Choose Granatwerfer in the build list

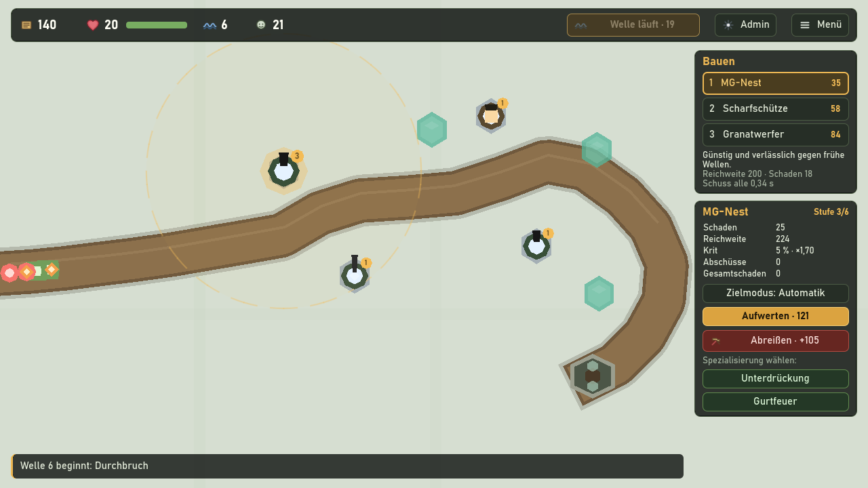(776, 135)
